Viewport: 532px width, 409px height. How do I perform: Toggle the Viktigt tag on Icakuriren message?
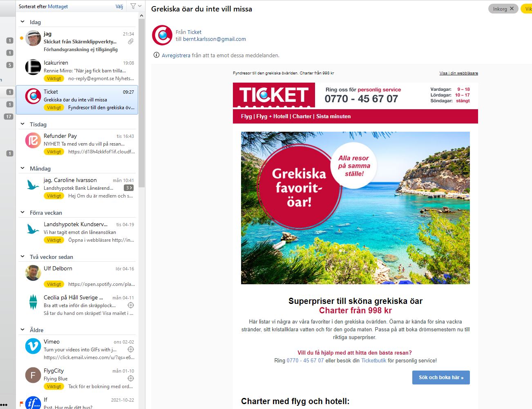(54, 79)
